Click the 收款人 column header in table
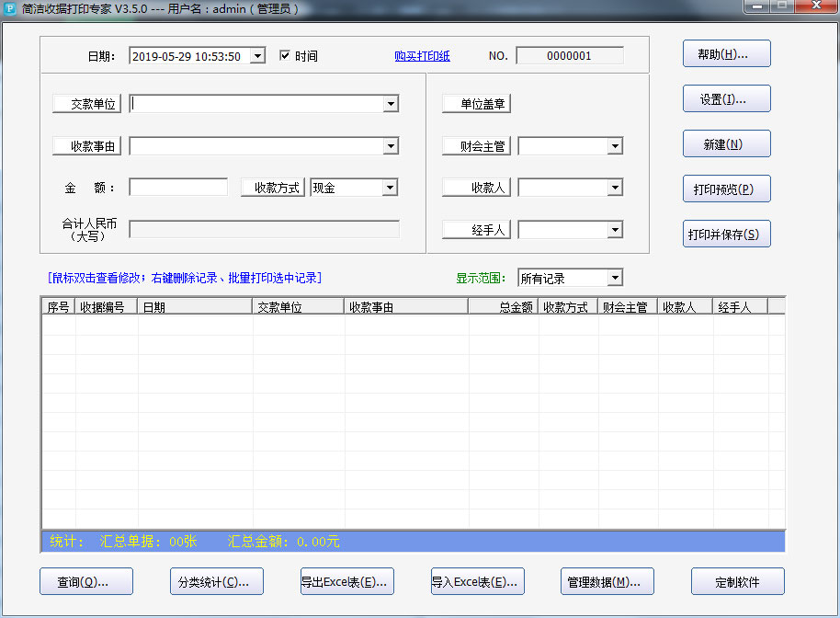Screen dimensions: 840x618 (x=686, y=307)
